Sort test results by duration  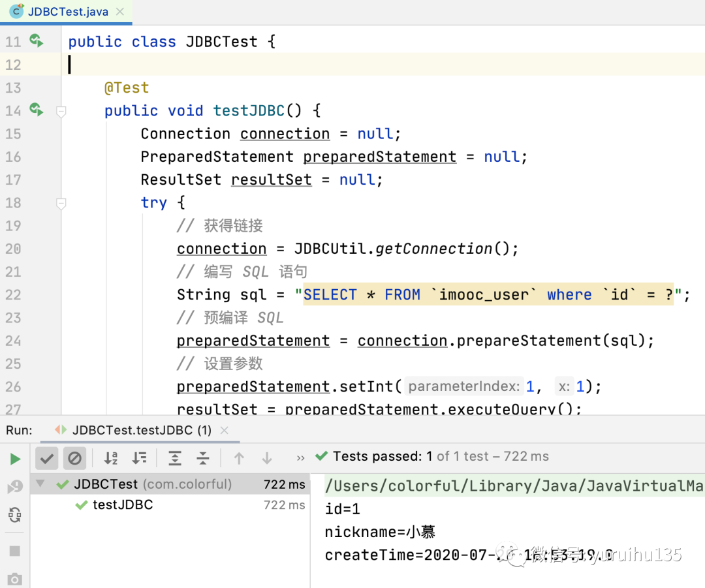[140, 458]
